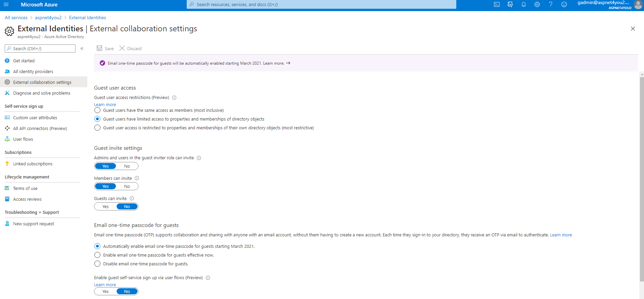644x299 pixels.
Task: Set Members can invite to No
Action: [127, 186]
